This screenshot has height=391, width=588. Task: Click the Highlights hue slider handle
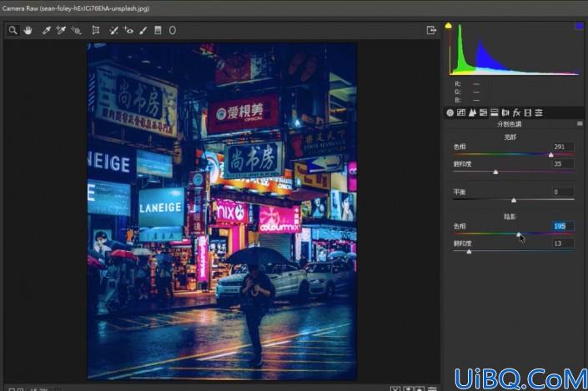(x=550, y=155)
